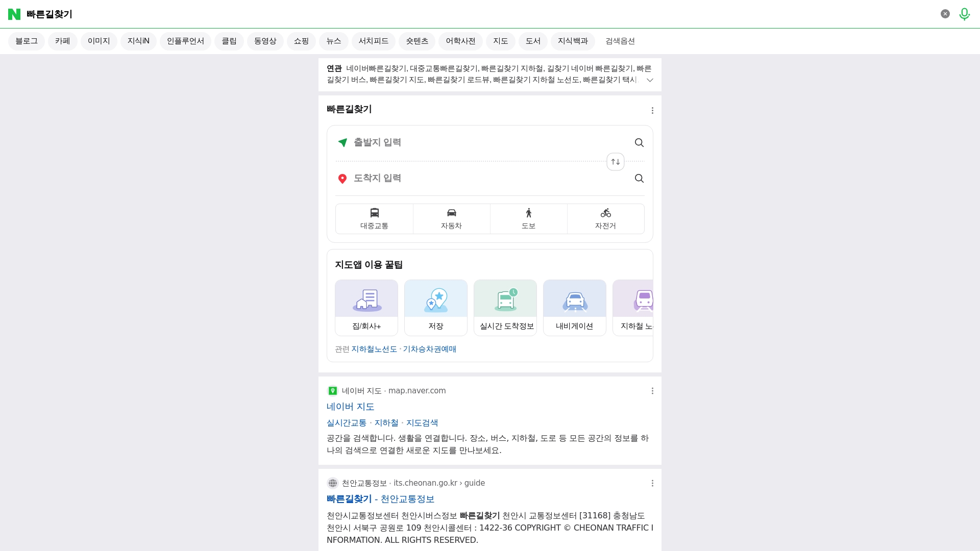Switch to the 지도 tab
The height and width of the screenshot is (551, 980).
501,41
